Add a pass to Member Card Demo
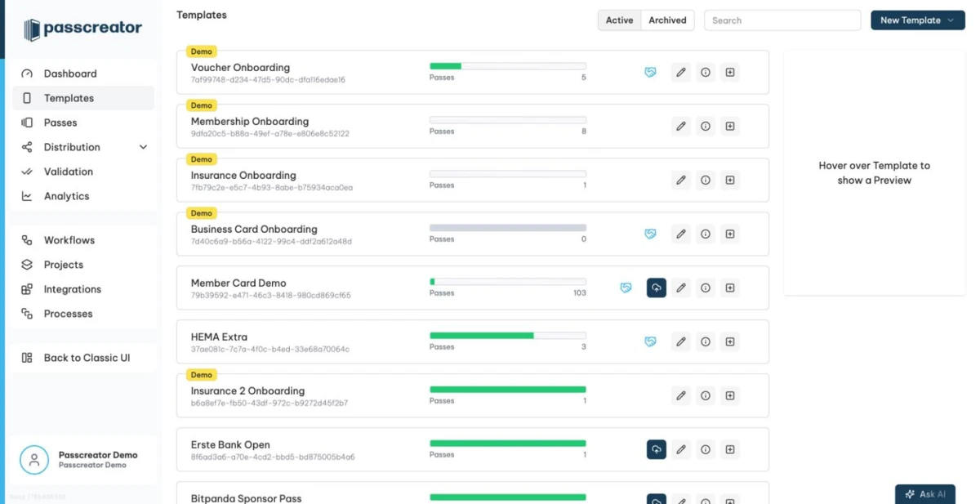The width and height of the screenshot is (980, 504). (x=730, y=288)
